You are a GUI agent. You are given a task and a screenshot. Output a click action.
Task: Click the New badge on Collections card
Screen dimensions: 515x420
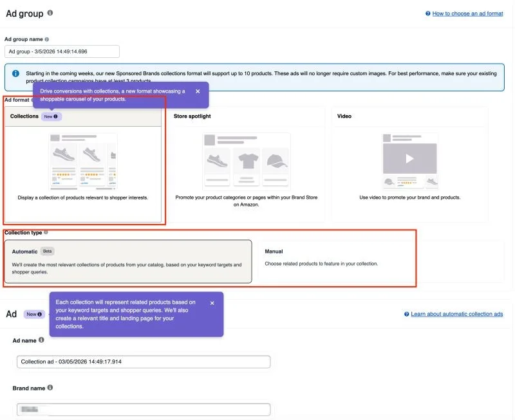click(x=51, y=116)
